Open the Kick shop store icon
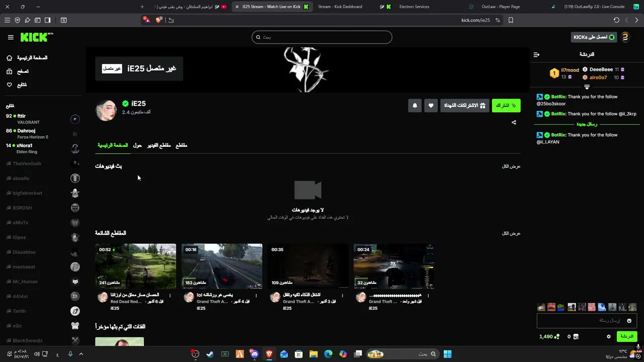This screenshot has height=362, width=644. (x=576, y=337)
